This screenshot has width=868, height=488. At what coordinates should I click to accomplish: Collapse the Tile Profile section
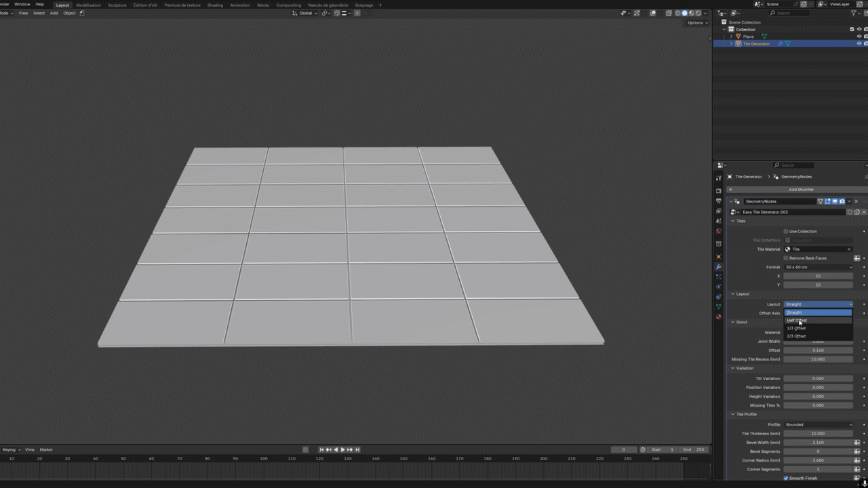[x=733, y=414]
